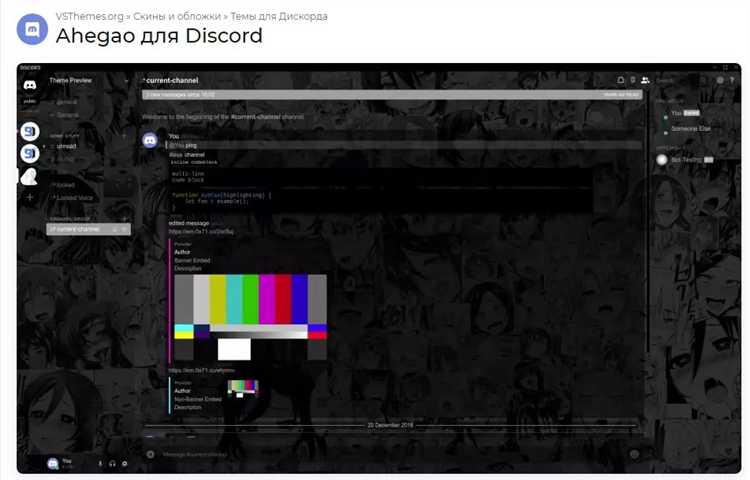The height and width of the screenshot is (480, 750).
Task: Mute the microphone in user panel
Action: [x=100, y=463]
